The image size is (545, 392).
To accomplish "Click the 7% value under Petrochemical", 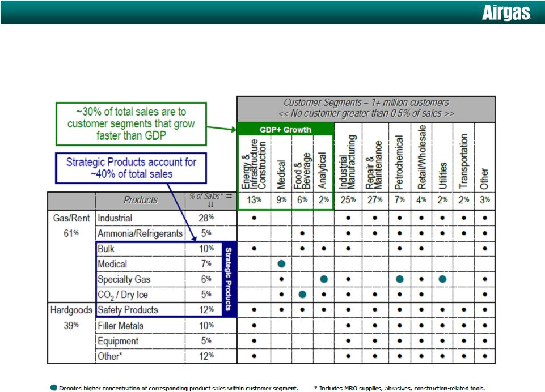I will tap(400, 200).
